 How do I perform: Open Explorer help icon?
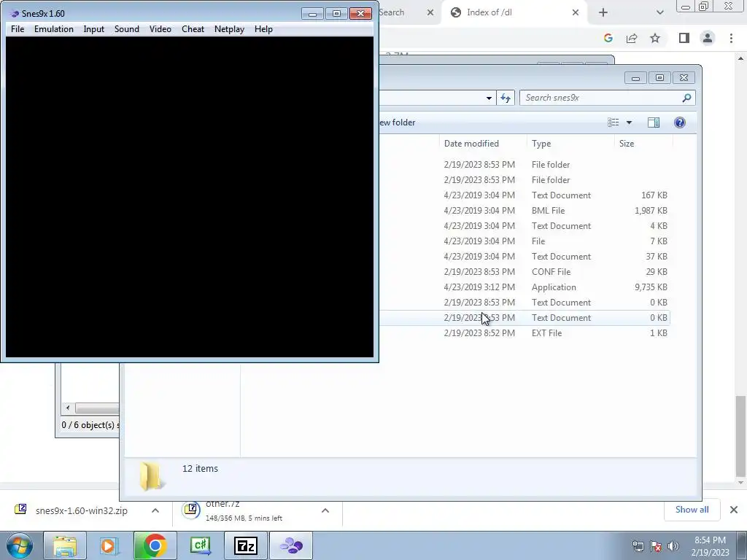(x=680, y=122)
